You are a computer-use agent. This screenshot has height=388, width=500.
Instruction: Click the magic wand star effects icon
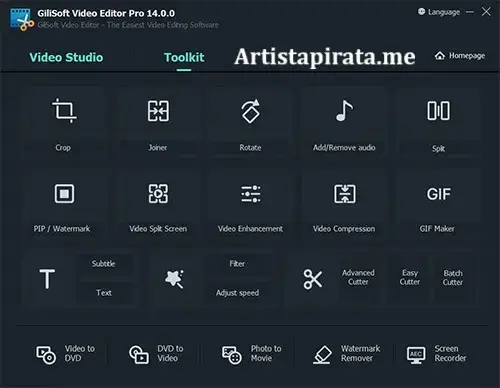(x=174, y=279)
